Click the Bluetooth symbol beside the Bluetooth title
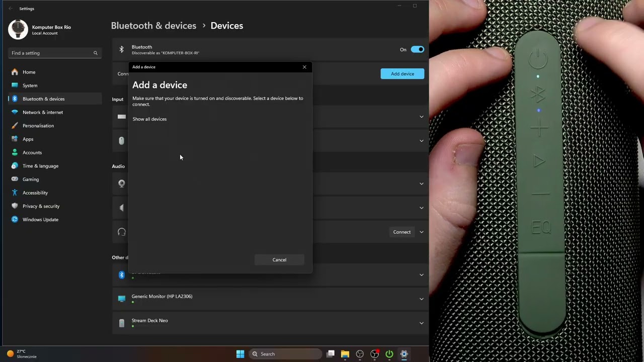 (x=121, y=49)
